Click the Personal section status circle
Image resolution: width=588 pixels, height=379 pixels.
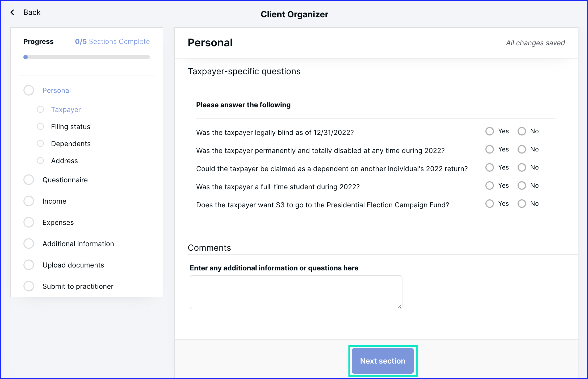point(29,90)
